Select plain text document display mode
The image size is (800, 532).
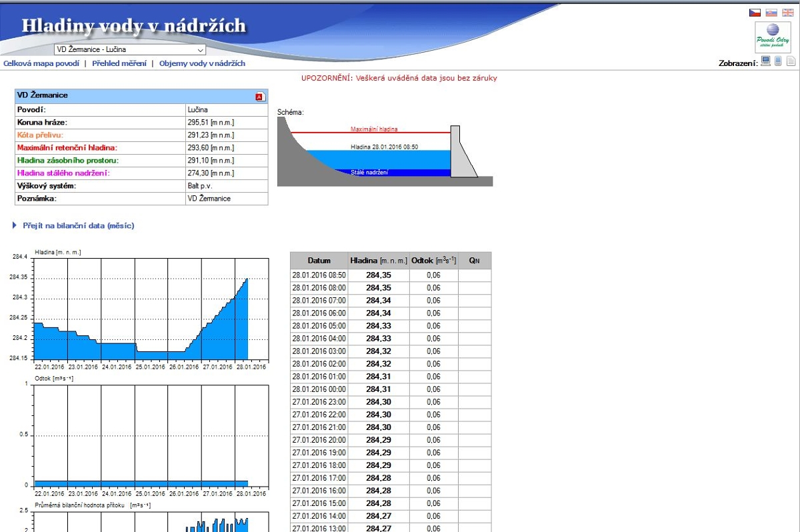pos(791,62)
